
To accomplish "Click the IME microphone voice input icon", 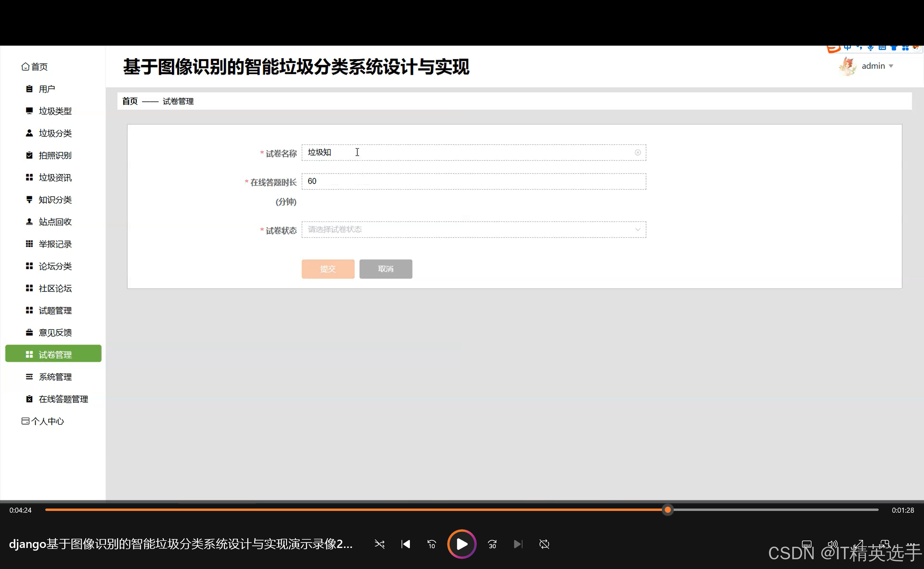I will pos(871,48).
